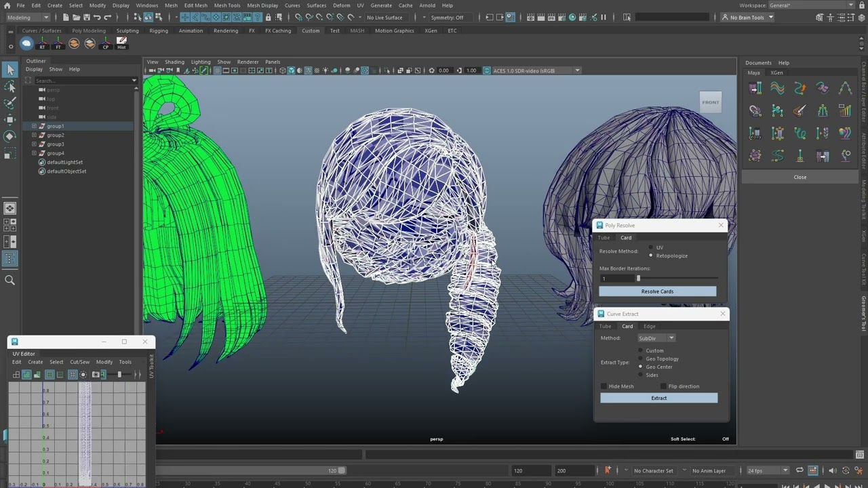The height and width of the screenshot is (488, 868).
Task: Enable the Flip direction checkbox
Action: pos(664,386)
